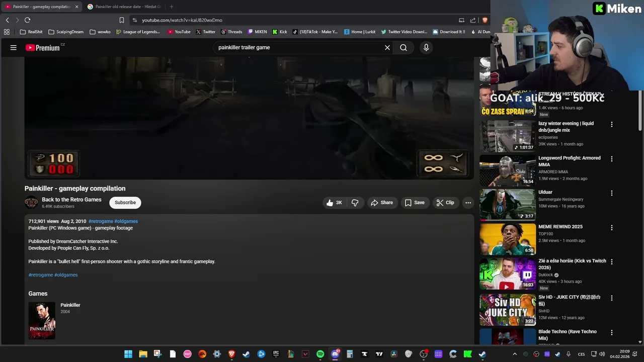This screenshot has height=362, width=644.
Task: Play the Siv HD JUKE CITY thumbnail
Action: tap(508, 310)
